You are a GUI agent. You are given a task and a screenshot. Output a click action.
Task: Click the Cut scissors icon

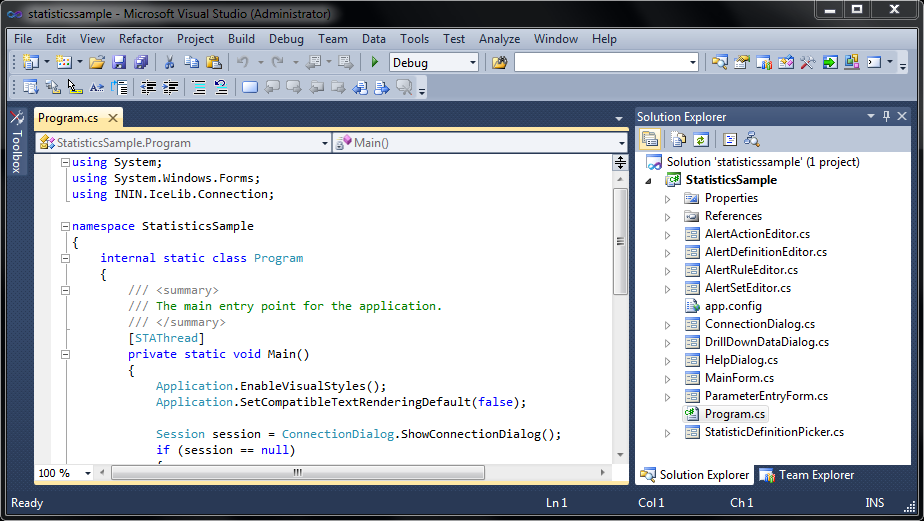[x=169, y=62]
